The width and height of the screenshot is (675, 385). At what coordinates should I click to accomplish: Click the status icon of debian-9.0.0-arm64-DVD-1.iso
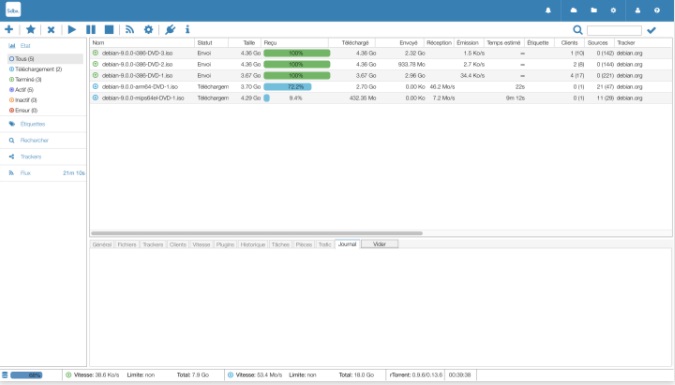(96, 87)
